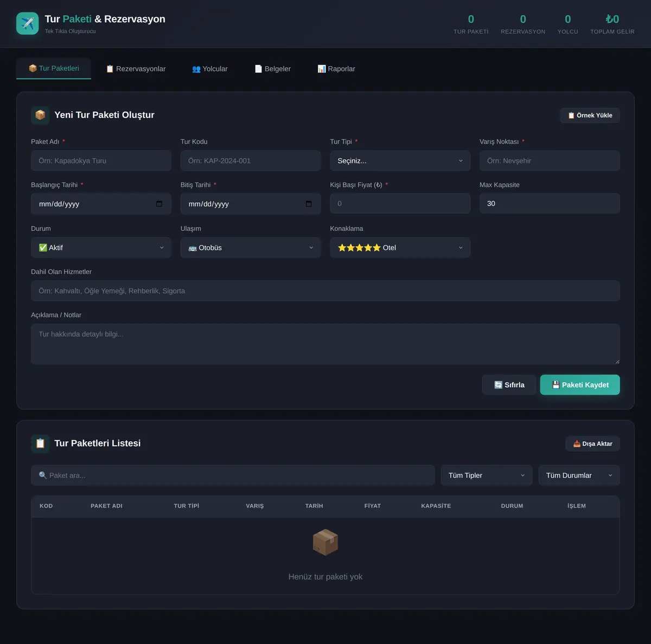Screen dimensions: 651x644
Task: Open the Bitiş Tarihi calendar picker icon
Action: (x=309, y=204)
